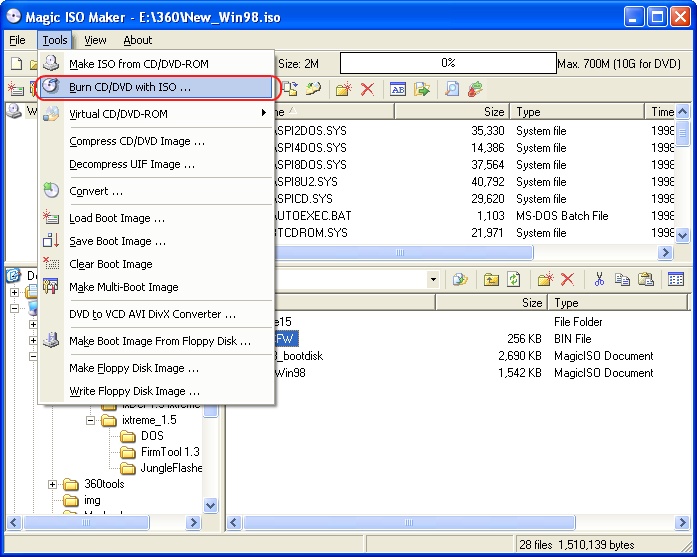Click the AB rename icon
This screenshot has height=557, width=697.
(398, 89)
